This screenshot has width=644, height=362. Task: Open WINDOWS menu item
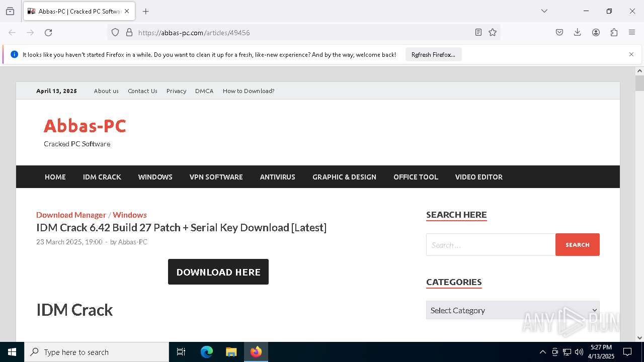point(155,177)
